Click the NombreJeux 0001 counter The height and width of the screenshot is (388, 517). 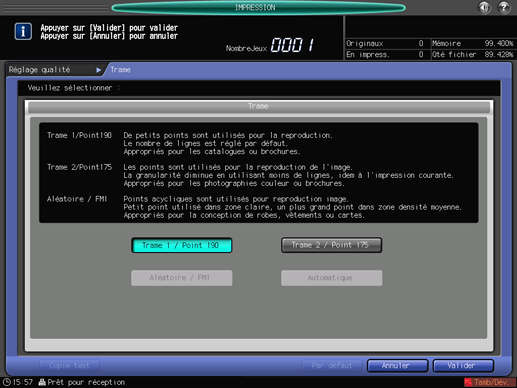271,45
